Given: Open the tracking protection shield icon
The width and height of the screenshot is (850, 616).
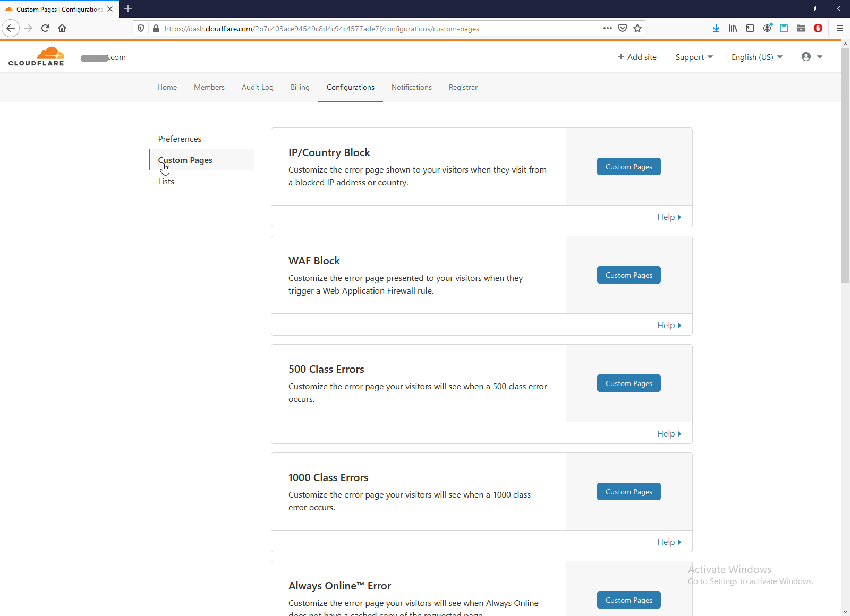Looking at the screenshot, I should coord(141,28).
